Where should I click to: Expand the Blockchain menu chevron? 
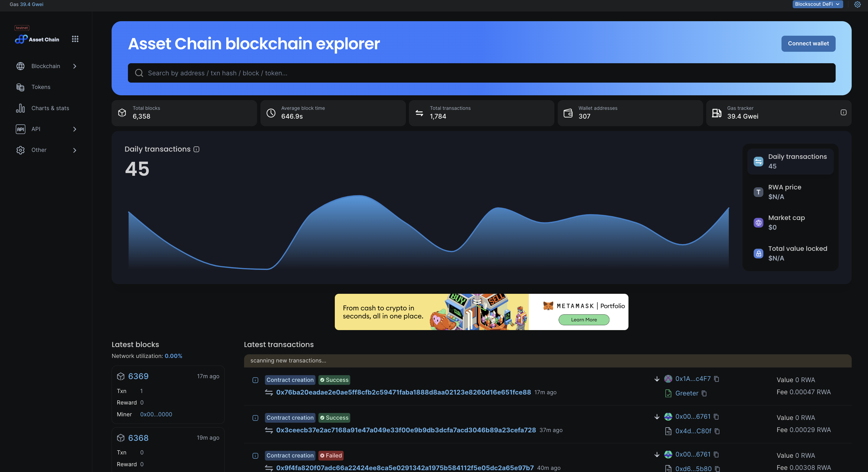click(75, 67)
